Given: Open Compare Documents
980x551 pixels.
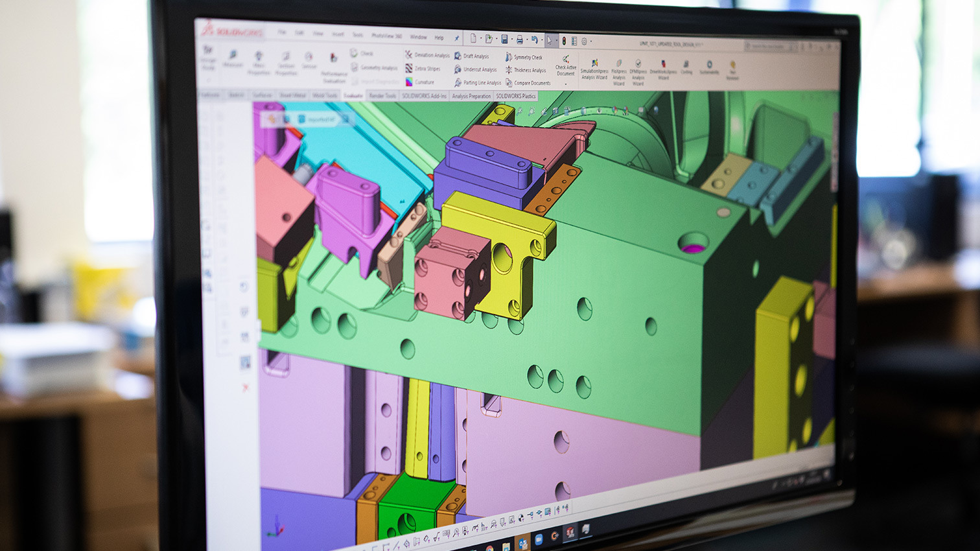Looking at the screenshot, I should pyautogui.click(x=528, y=83).
